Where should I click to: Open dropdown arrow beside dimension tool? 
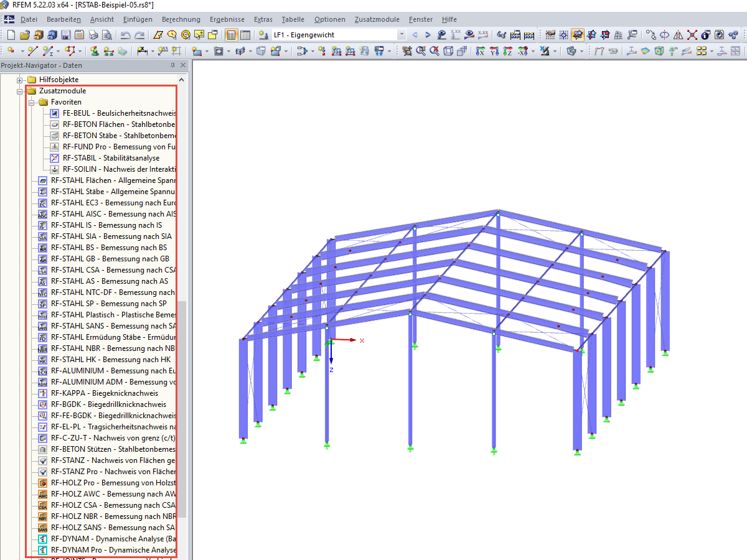(x=153, y=51)
